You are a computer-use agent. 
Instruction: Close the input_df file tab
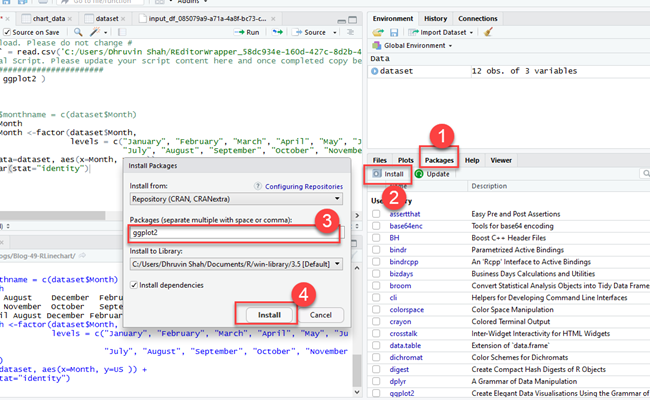(273, 19)
